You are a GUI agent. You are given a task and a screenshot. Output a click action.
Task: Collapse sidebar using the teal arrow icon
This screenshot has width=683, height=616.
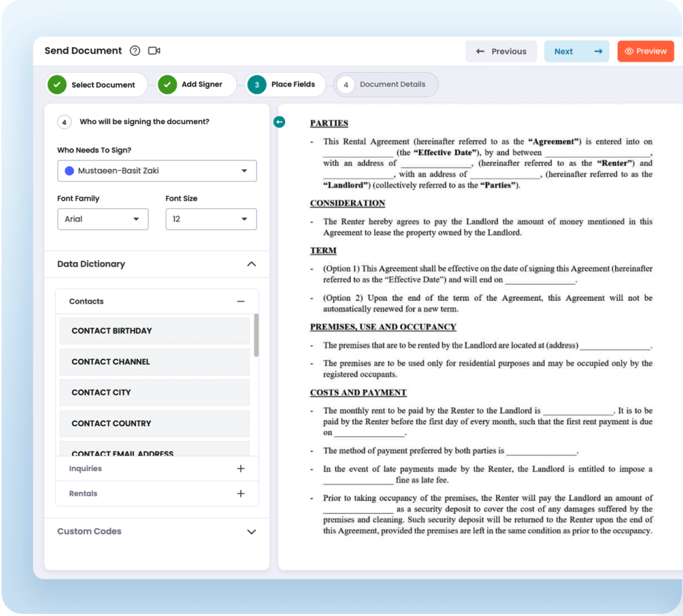click(x=279, y=123)
